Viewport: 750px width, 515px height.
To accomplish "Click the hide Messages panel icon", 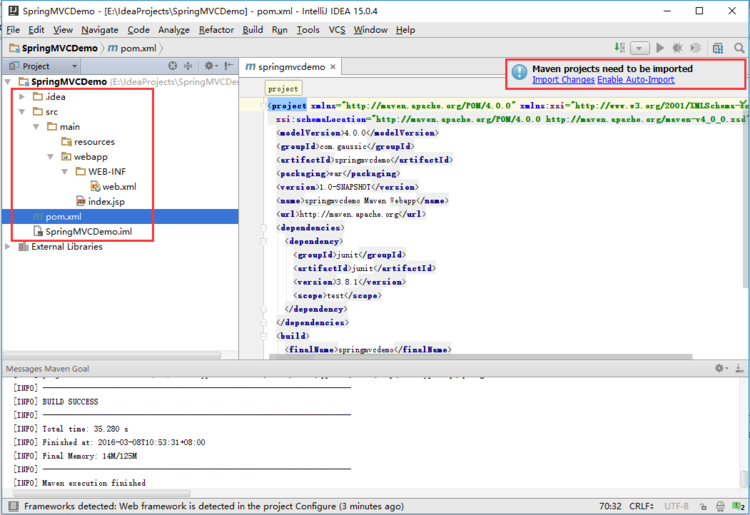I will (739, 368).
